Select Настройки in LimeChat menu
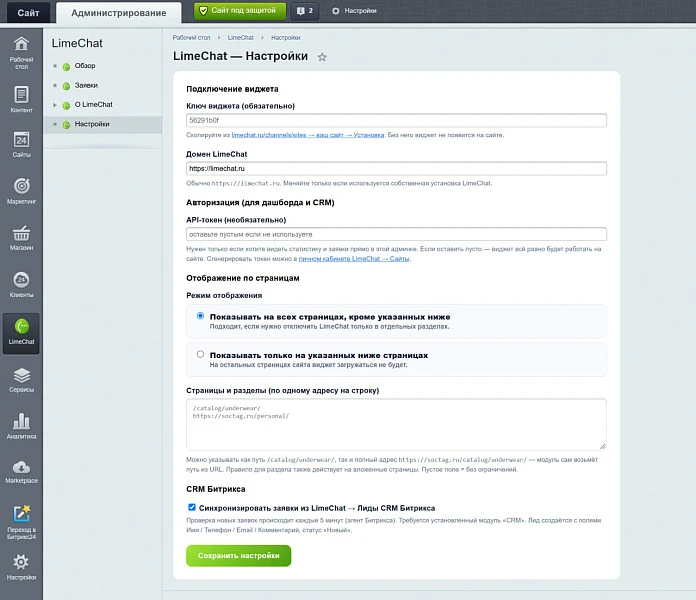696x600 pixels. 92,124
